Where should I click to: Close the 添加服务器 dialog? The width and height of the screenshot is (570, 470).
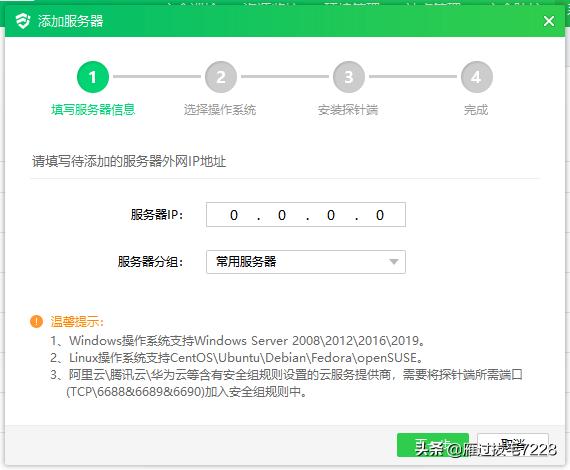[x=549, y=21]
